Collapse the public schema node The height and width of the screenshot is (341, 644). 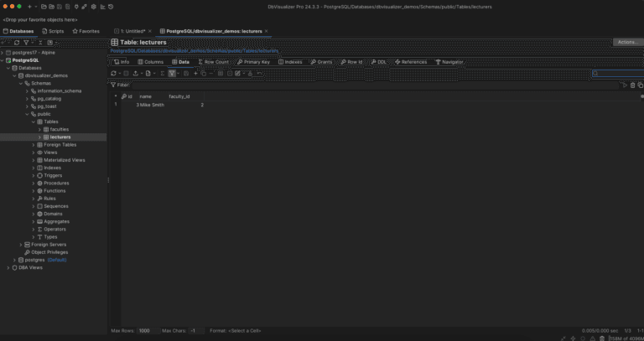pos(27,114)
